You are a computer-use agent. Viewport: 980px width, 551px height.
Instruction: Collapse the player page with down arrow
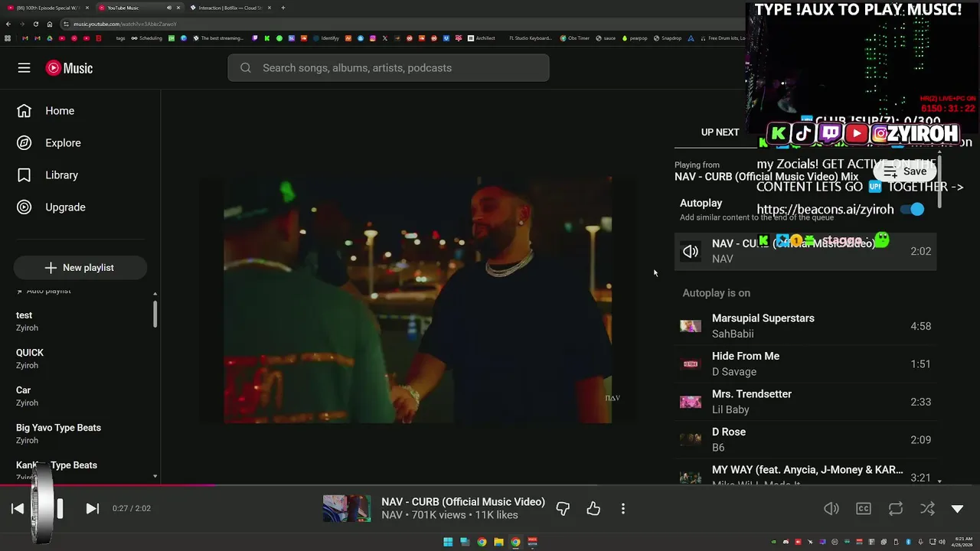pyautogui.click(x=957, y=509)
